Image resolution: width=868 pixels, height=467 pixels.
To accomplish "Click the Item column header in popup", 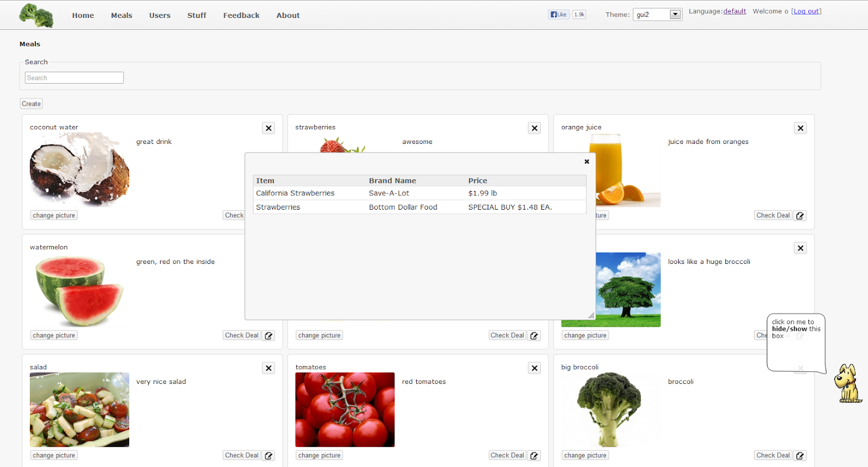I will 265,181.
